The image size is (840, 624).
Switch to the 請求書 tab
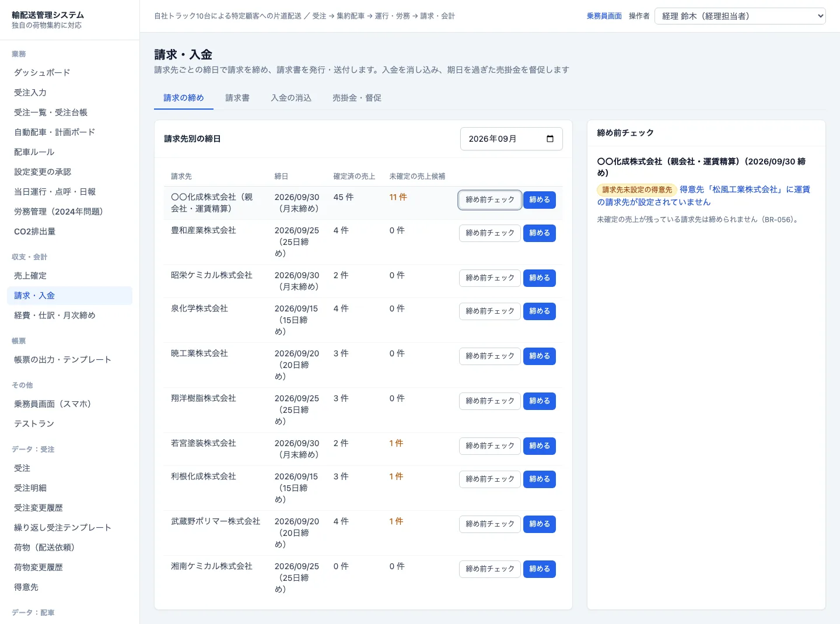pos(237,98)
